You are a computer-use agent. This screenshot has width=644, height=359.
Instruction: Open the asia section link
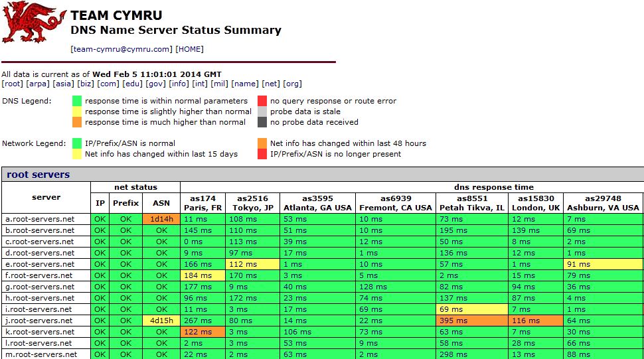point(63,84)
